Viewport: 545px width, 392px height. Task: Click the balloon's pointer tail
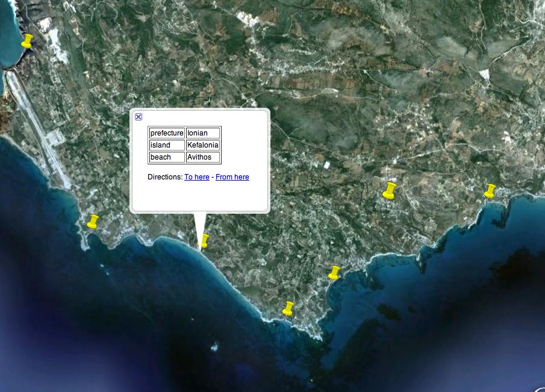(199, 229)
